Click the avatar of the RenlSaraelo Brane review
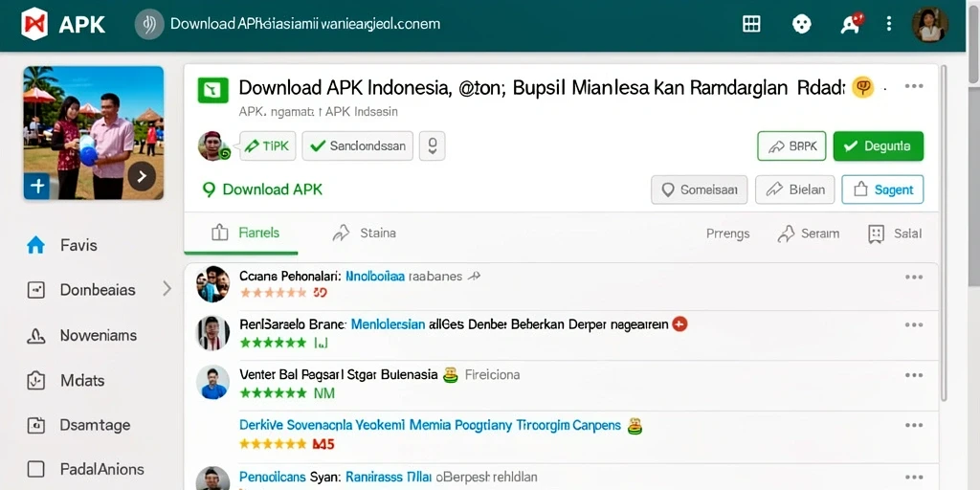Screen dimensions: 980x490 212,332
